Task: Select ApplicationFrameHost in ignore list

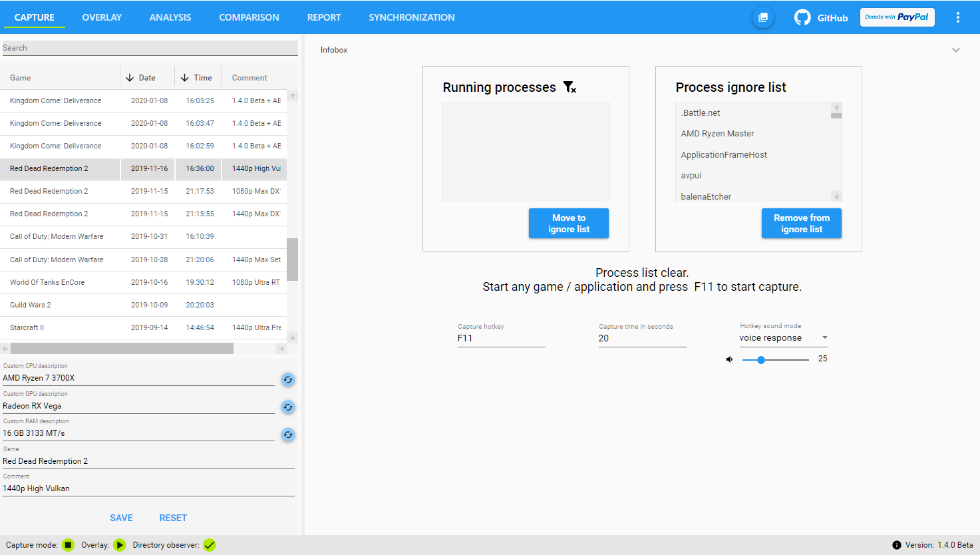Action: click(753, 155)
